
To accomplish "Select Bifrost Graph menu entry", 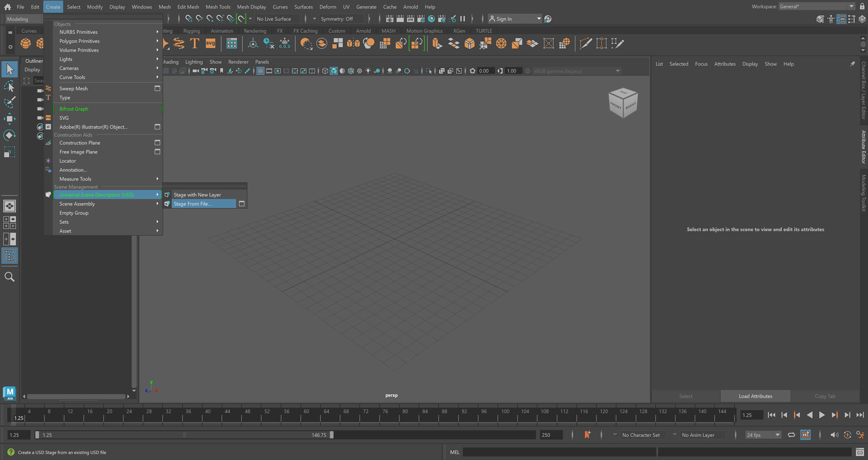I will click(x=108, y=109).
